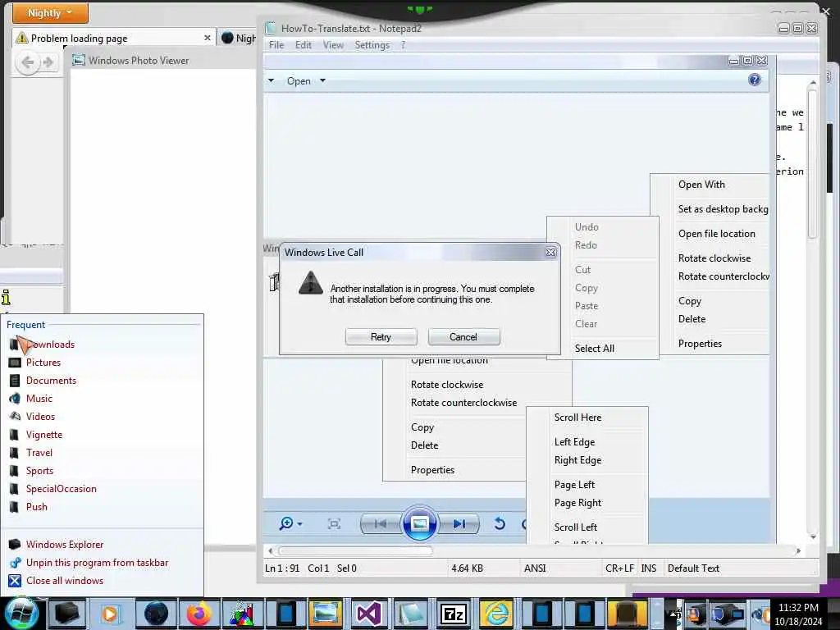Click the Photo Viewer actual size icon
This screenshot has width=840, height=630.
[x=334, y=523]
